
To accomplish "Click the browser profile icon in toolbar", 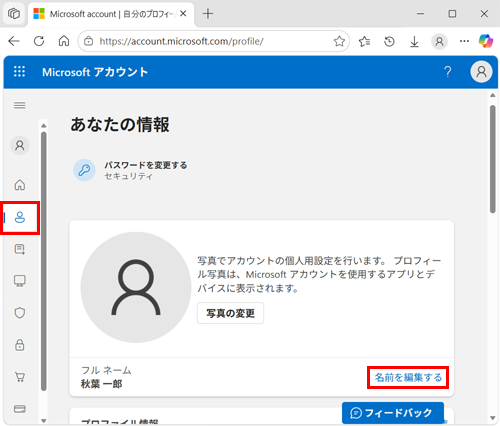I will tap(439, 41).
